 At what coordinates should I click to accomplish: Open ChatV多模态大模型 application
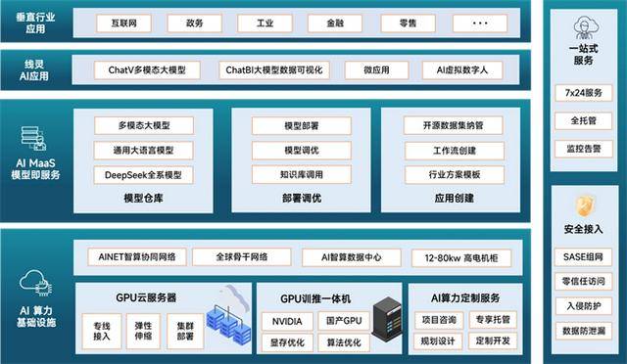tap(147, 70)
